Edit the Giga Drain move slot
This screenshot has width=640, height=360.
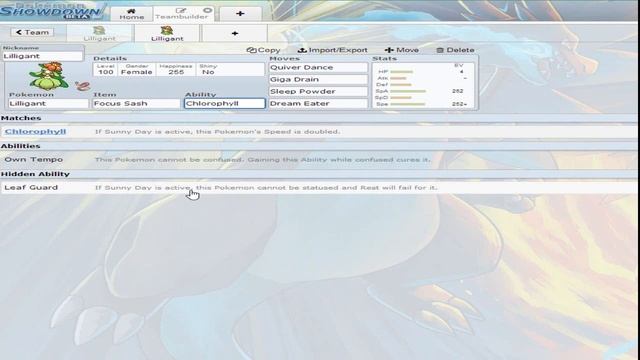(318, 80)
